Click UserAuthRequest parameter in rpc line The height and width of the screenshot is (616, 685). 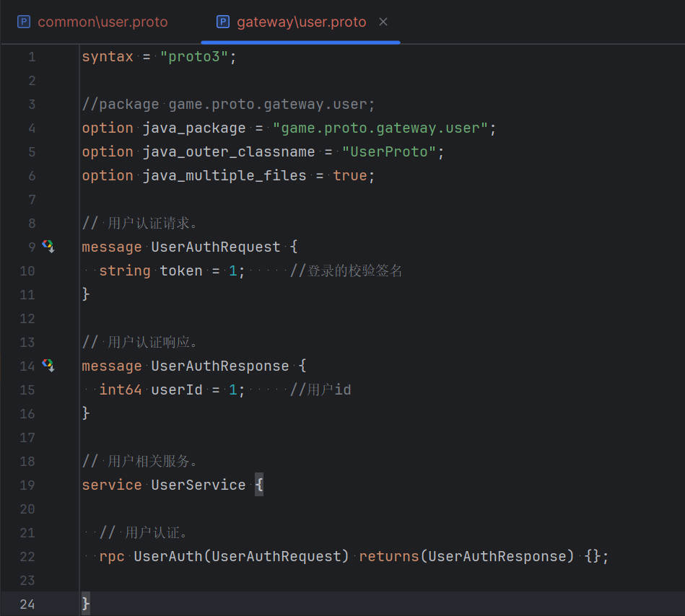[276, 557]
